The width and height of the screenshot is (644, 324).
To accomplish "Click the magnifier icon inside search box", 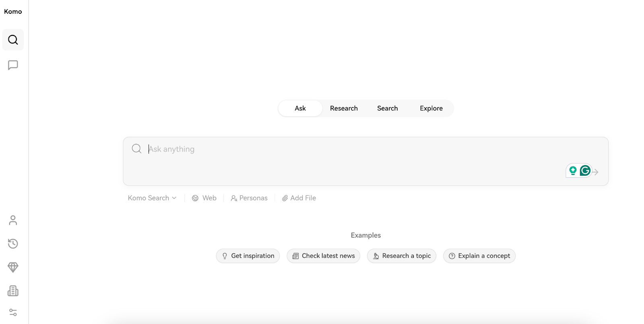I will pyautogui.click(x=137, y=149).
